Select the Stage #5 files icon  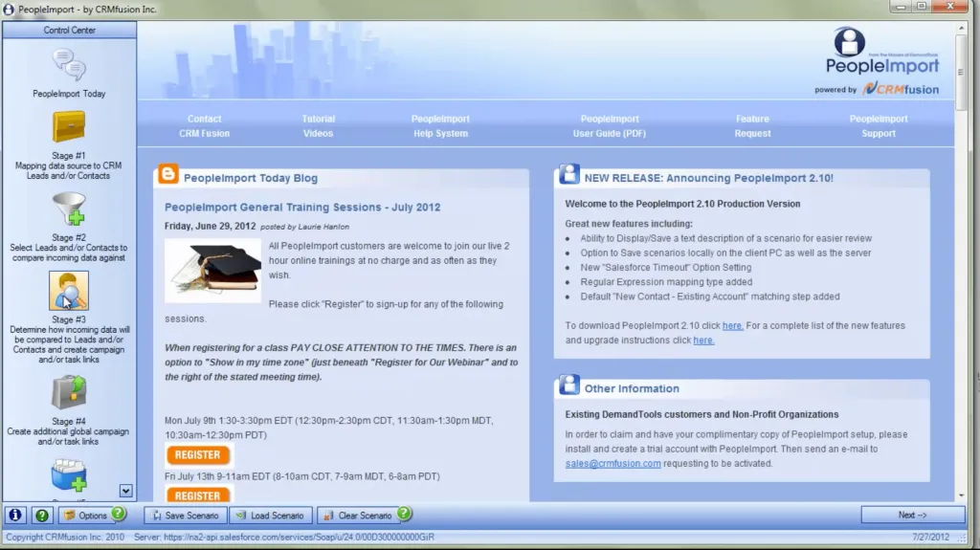[69, 476]
